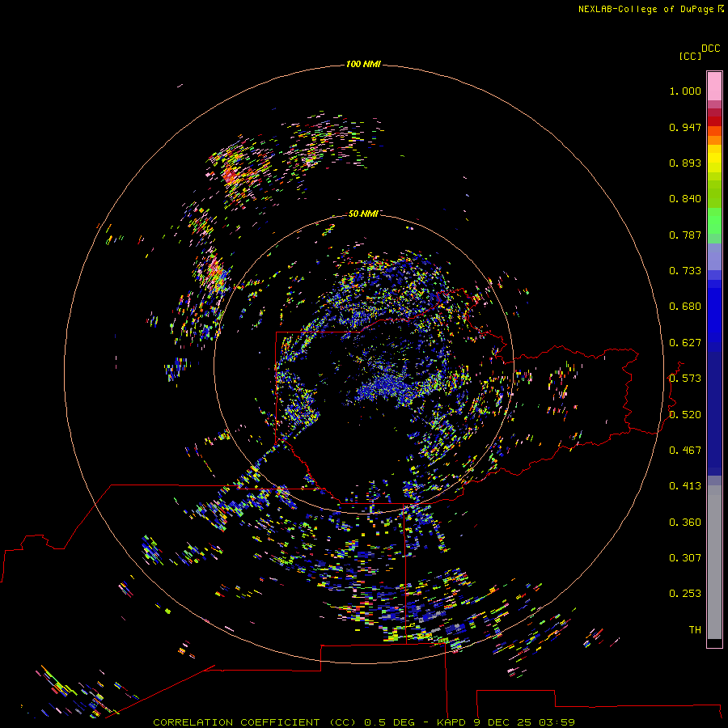Click the gray segment near 0.307
The image size is (728, 728).
(714, 558)
